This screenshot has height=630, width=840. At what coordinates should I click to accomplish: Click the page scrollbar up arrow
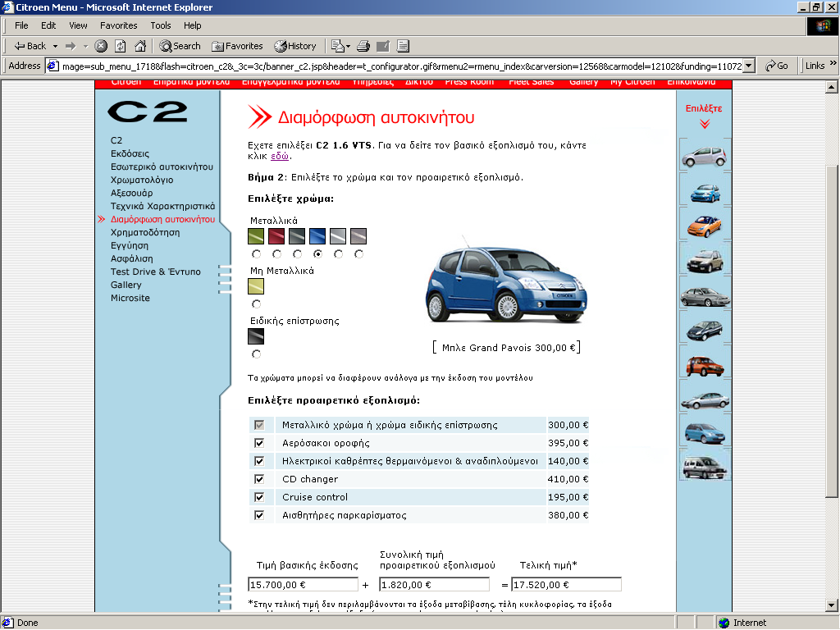pos(832,87)
